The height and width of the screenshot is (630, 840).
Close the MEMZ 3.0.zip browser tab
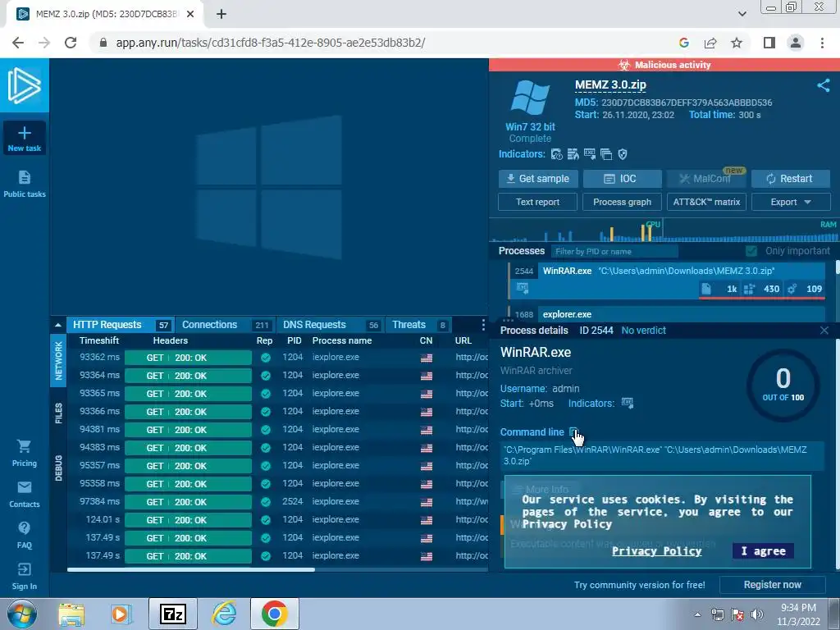190,15
